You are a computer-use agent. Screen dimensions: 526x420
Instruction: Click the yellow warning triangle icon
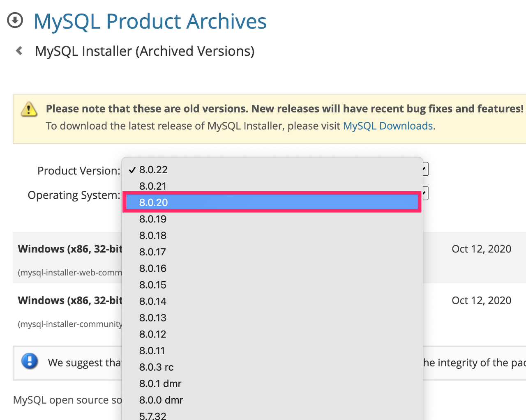29,109
